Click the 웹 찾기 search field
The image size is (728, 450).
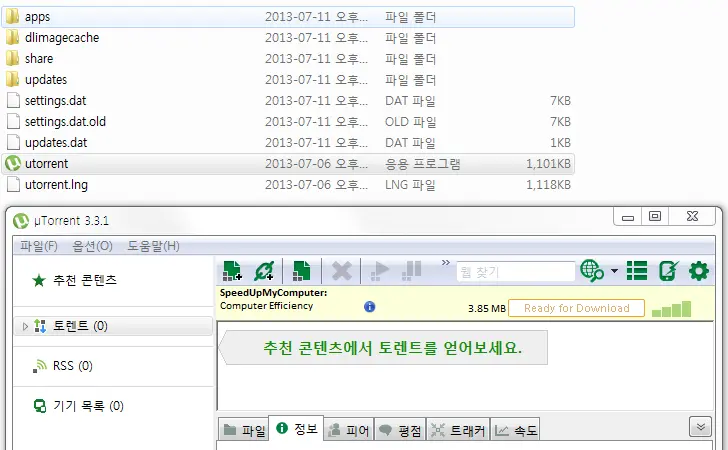click(515, 271)
